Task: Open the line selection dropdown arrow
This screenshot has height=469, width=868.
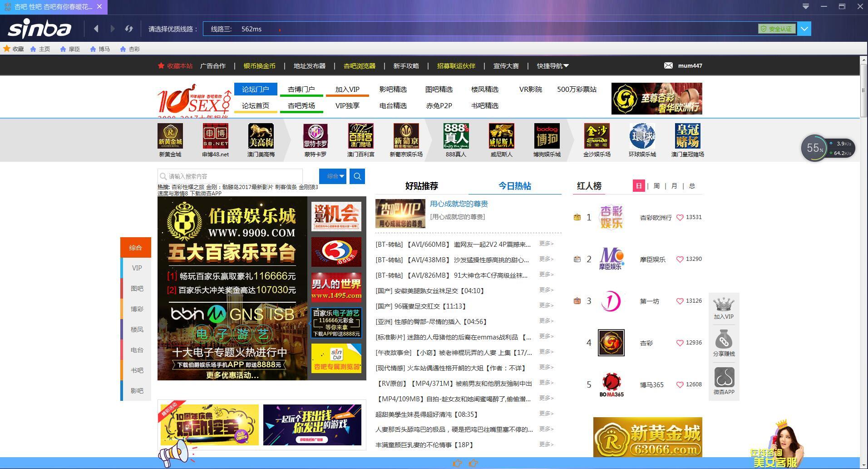Action: point(804,28)
